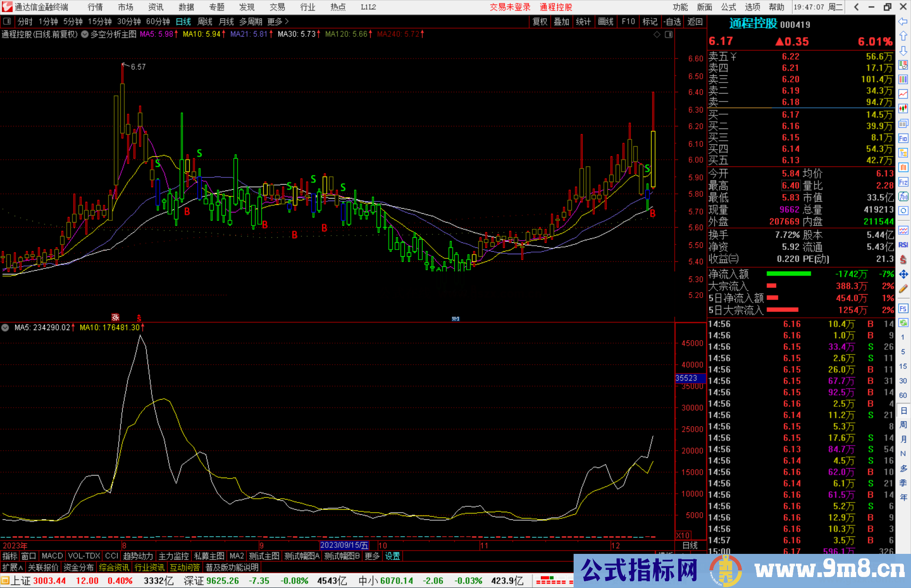This screenshot has height=588, width=911.
Task: Click the F10 icon in right sidebar
Action: [x=903, y=138]
